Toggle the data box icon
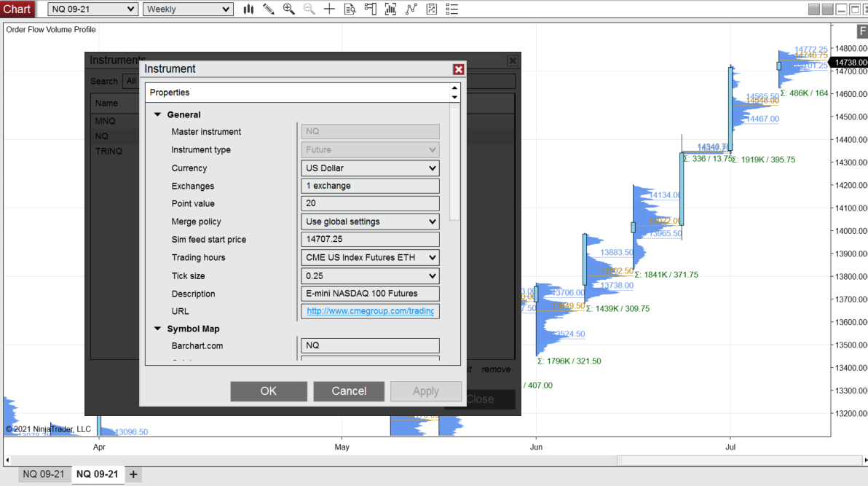The image size is (868, 486). pos(350,9)
